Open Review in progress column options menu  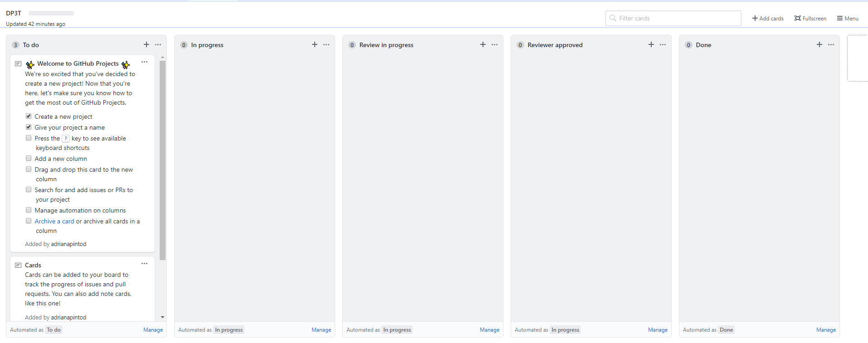(494, 44)
